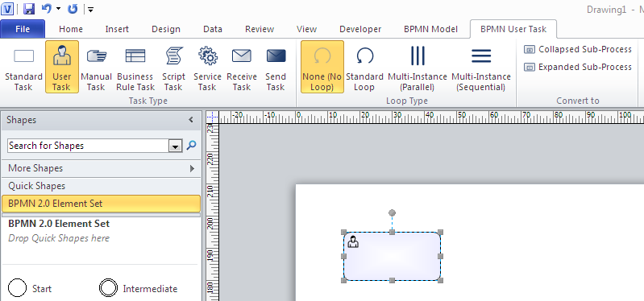Screen dimensions: 644x301
Task: Apply Multi-Instance (Parallel) loop type
Action: pyautogui.click(x=418, y=67)
